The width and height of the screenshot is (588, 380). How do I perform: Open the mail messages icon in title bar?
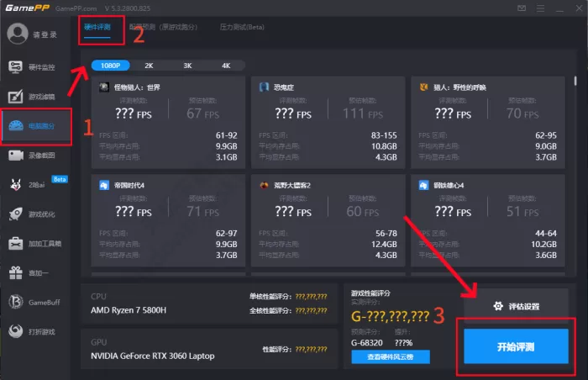[522, 8]
